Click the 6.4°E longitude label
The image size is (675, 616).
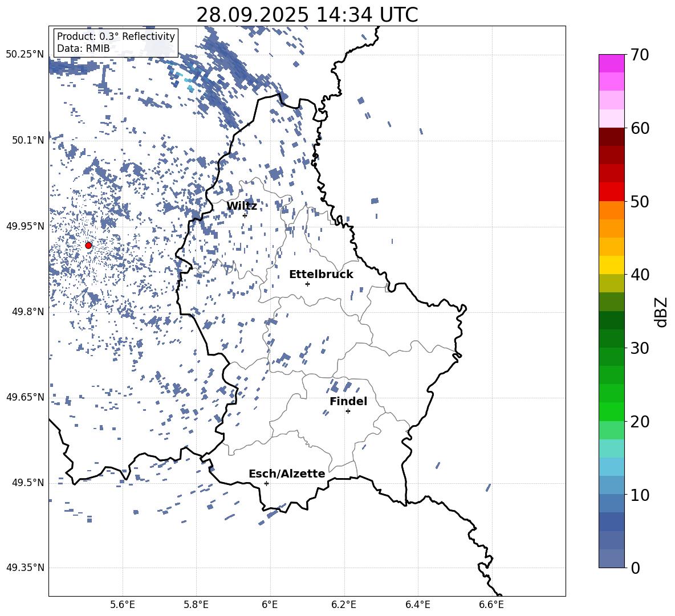417,605
